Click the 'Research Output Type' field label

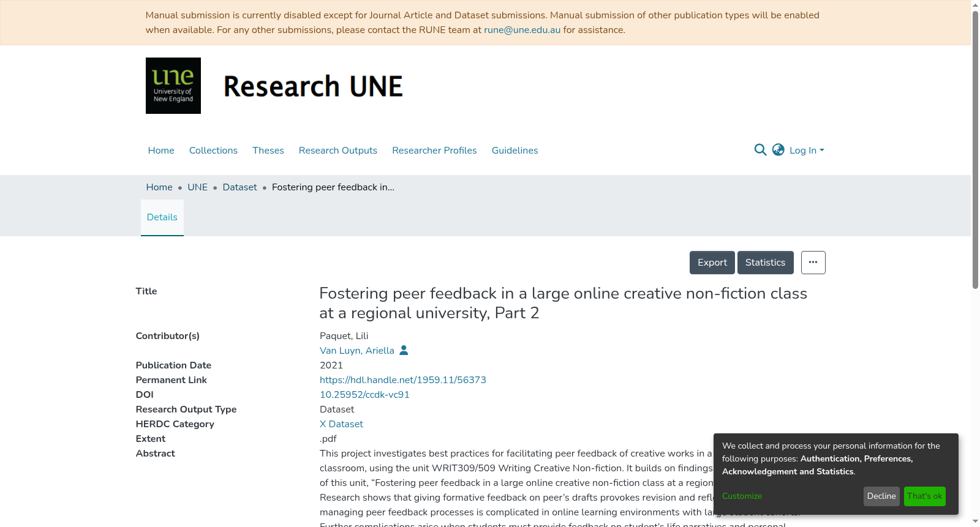tap(186, 409)
